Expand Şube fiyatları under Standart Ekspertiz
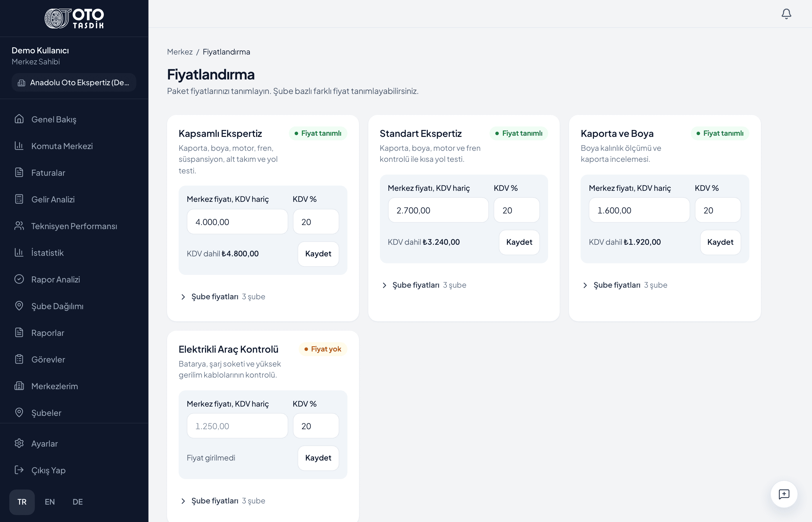812x522 pixels. [424, 285]
